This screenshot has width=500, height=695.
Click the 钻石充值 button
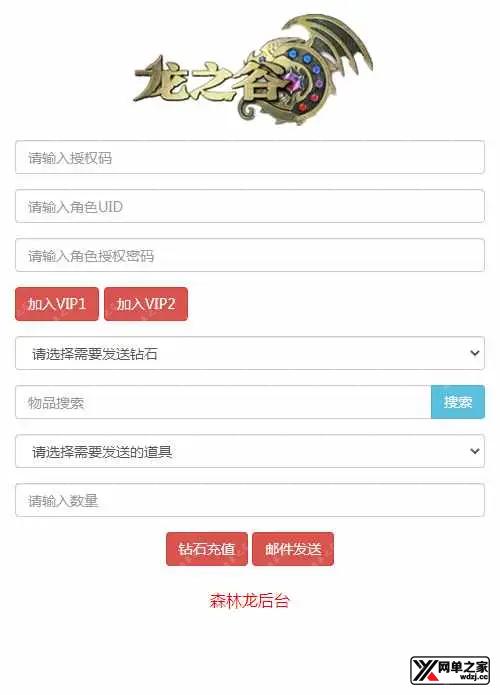(207, 549)
